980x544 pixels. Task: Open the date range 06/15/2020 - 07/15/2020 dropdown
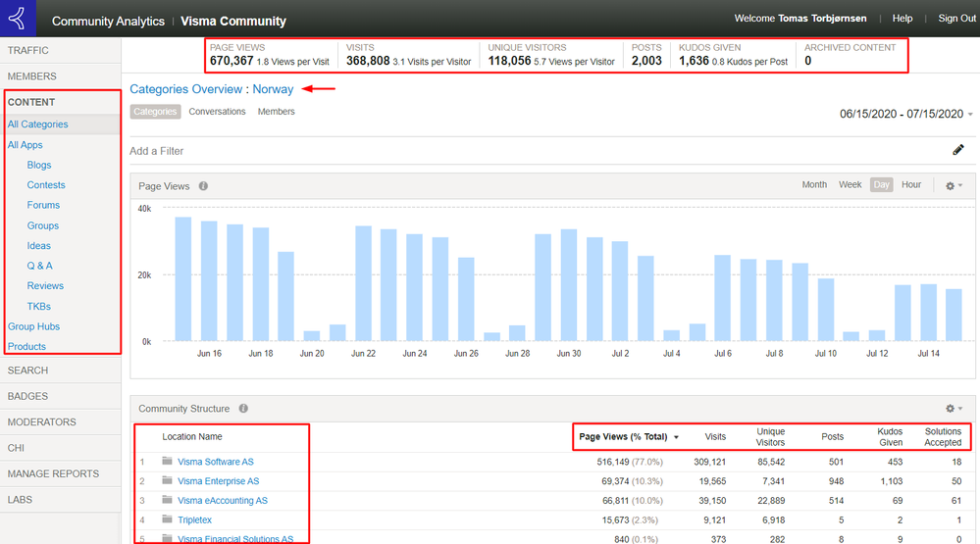(x=906, y=114)
